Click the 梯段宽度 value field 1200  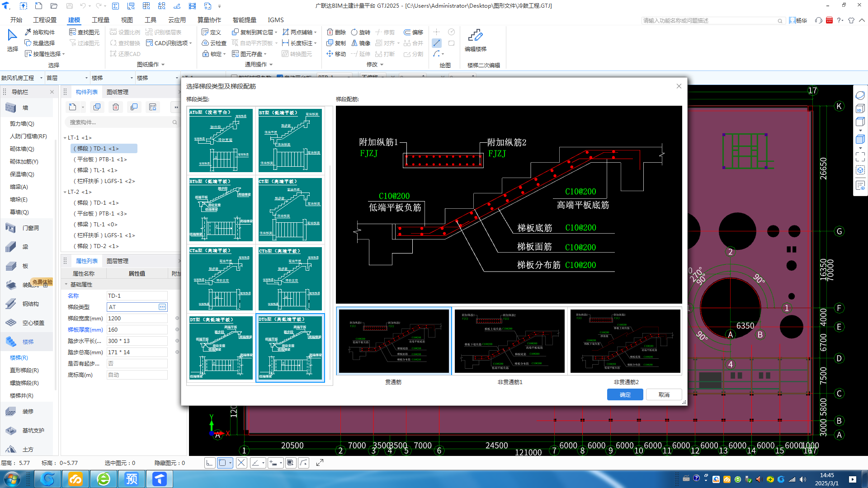[137, 318]
